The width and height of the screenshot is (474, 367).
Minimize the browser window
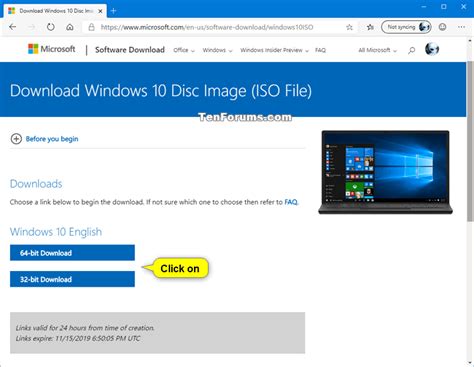pos(424,7)
